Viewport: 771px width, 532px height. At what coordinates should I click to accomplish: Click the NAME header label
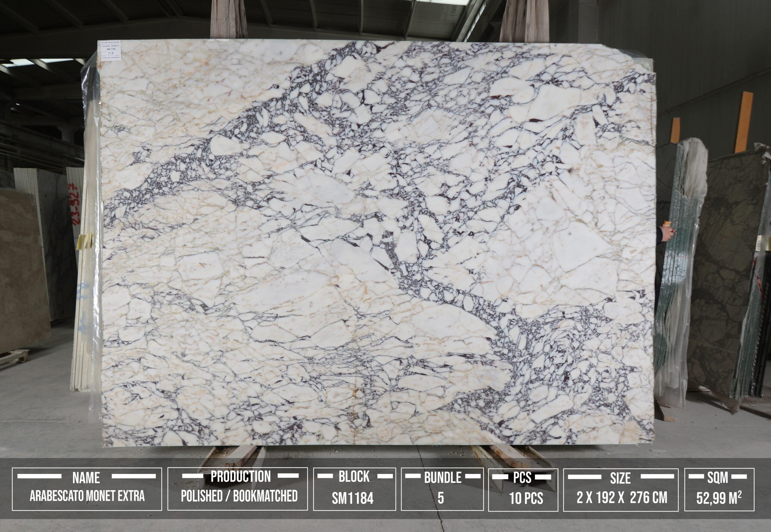point(86,478)
